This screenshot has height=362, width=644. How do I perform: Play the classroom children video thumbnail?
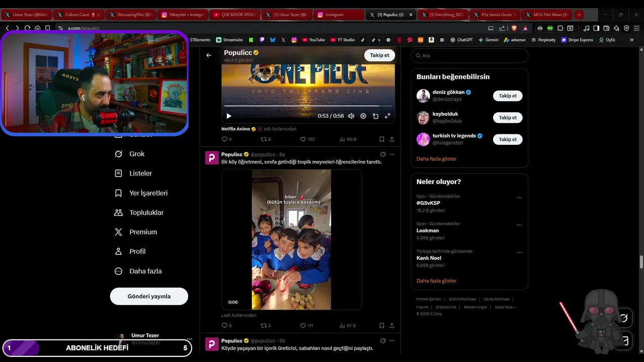click(x=291, y=239)
